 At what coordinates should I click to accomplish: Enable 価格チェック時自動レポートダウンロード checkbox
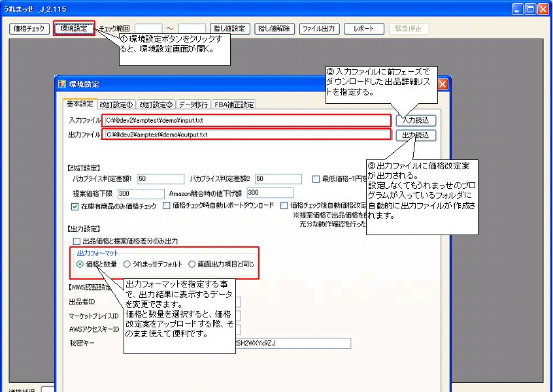(x=167, y=206)
